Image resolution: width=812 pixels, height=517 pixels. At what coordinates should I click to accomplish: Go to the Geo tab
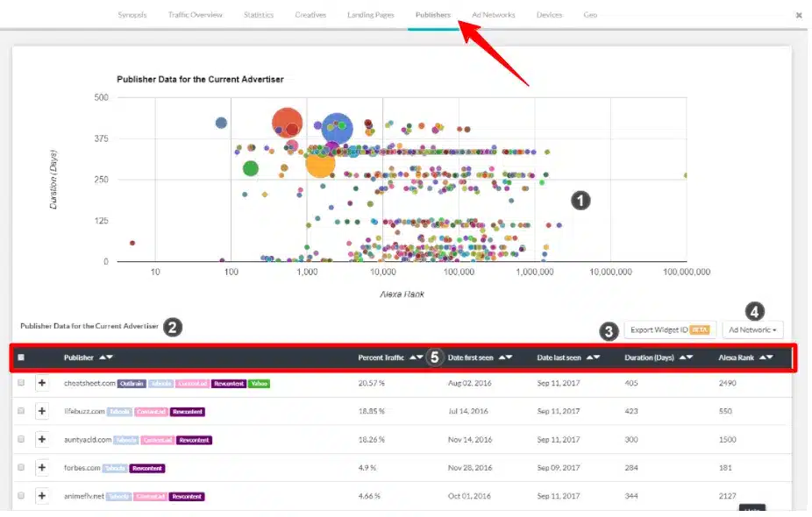click(x=590, y=15)
